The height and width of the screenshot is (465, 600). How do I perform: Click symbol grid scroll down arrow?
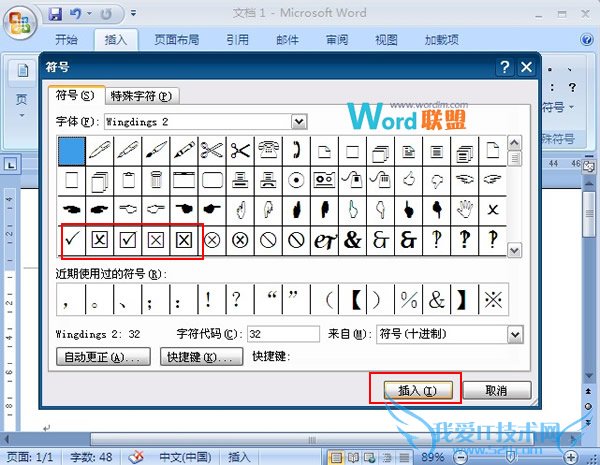click(514, 251)
